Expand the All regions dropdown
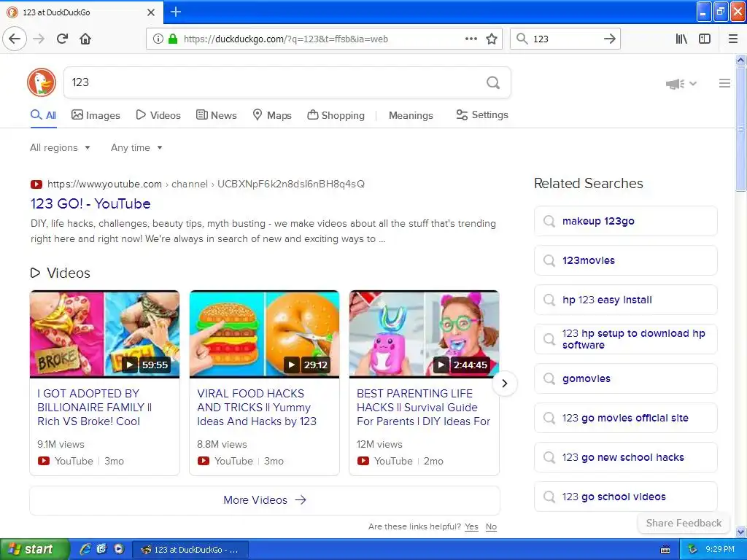 [60, 147]
